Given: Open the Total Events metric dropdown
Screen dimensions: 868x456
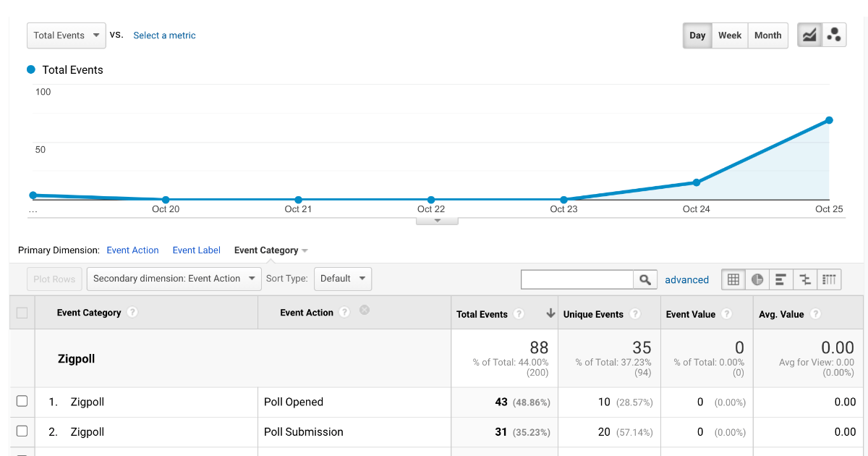Looking at the screenshot, I should tap(67, 35).
